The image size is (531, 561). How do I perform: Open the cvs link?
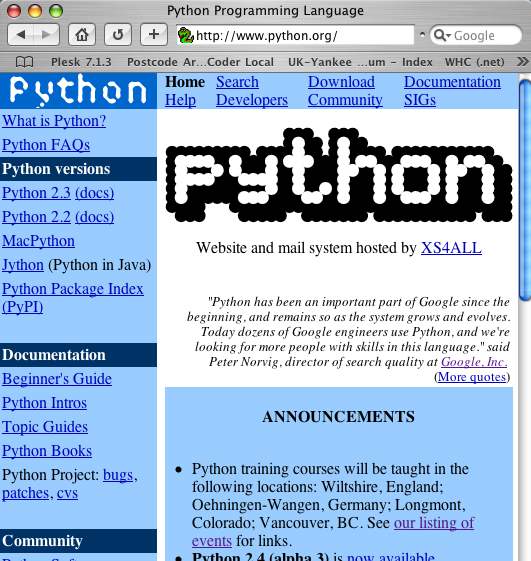67,493
